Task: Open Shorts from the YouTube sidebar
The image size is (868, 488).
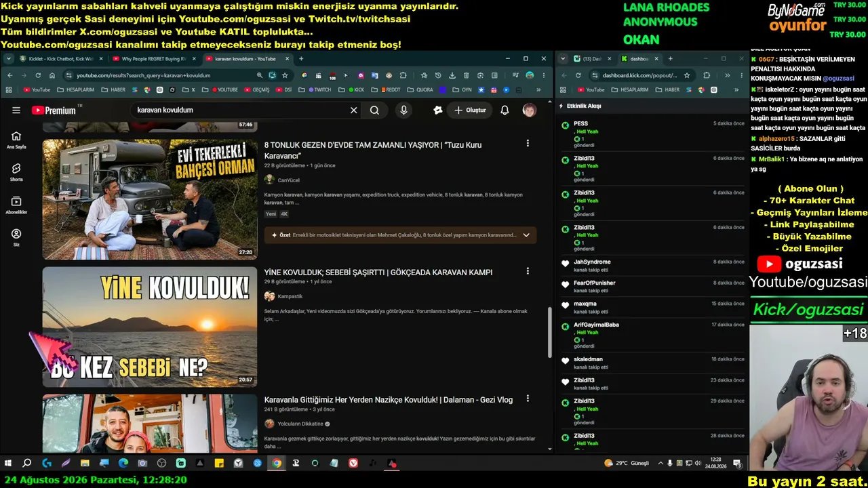Action: coord(16,172)
